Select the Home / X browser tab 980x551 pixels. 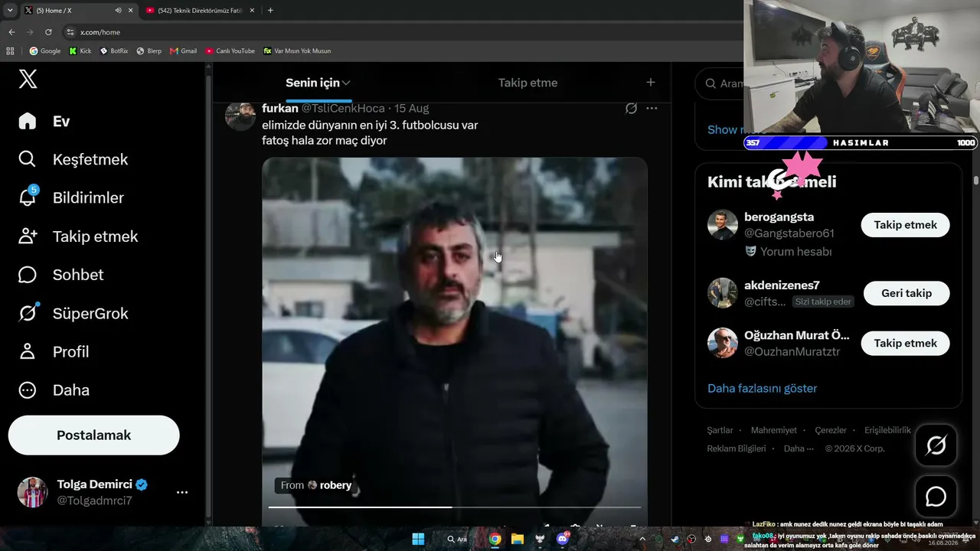click(x=77, y=10)
